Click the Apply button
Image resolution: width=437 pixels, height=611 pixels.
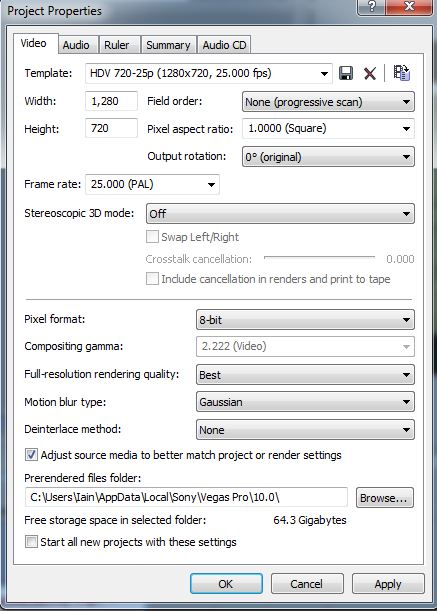[388, 584]
